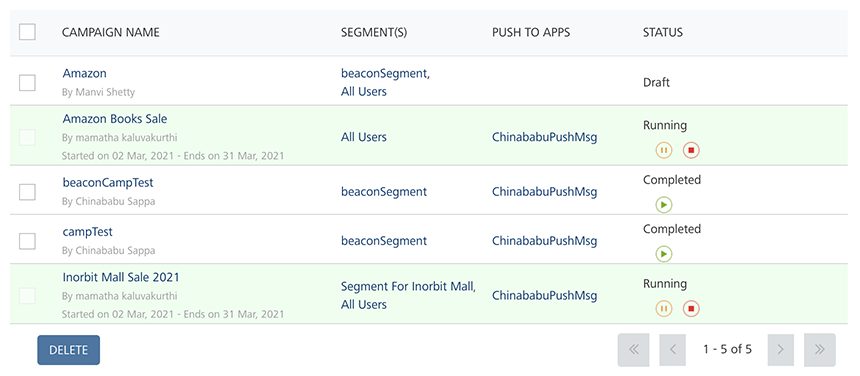Check the beaconCampTest row checkbox
Image resolution: width=860 pixels, height=376 pixels.
pyautogui.click(x=27, y=192)
